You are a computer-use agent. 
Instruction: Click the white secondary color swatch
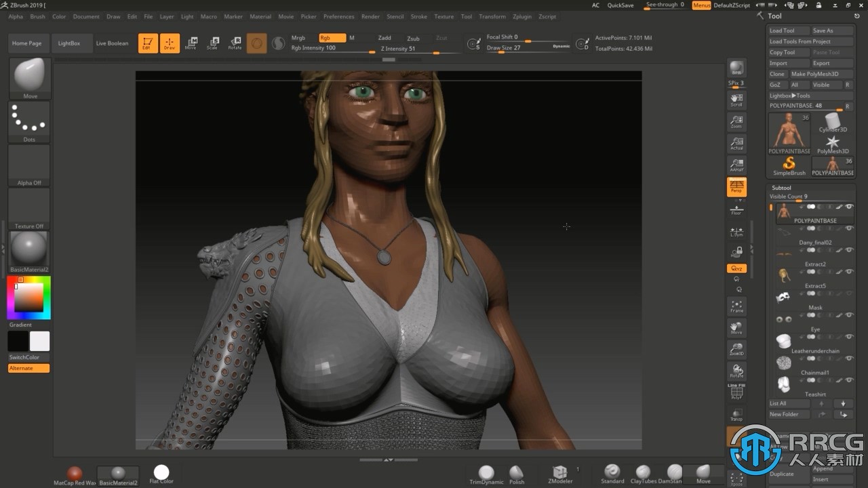click(40, 341)
